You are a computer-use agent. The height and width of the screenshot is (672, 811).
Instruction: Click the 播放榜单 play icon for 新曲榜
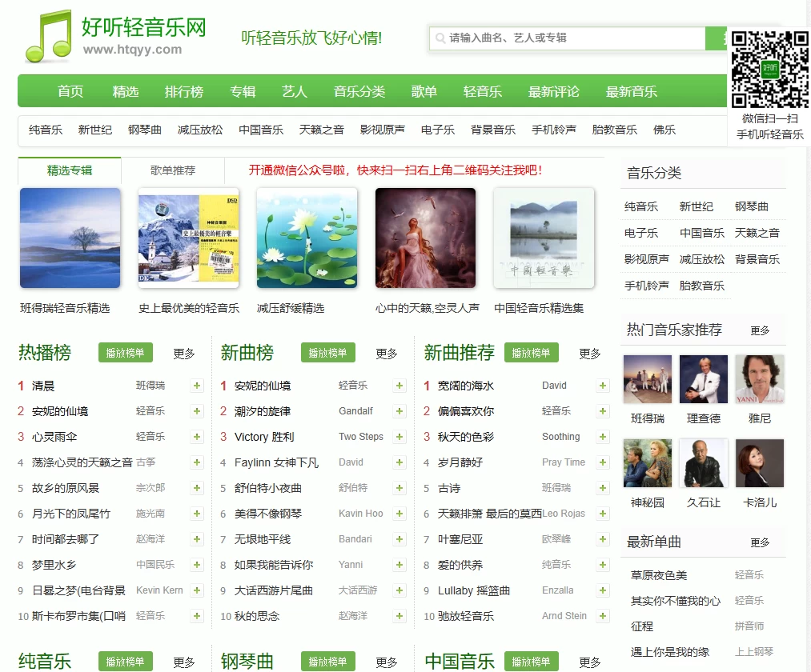coord(327,352)
